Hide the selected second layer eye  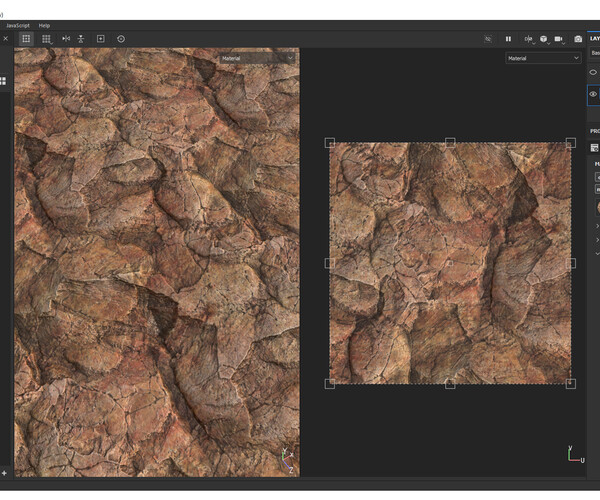593,94
